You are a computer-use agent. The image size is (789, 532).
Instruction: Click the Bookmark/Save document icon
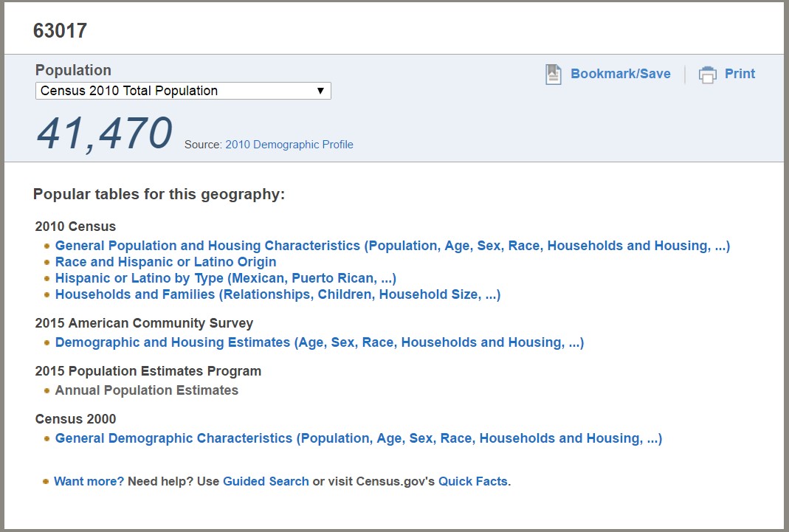(551, 73)
